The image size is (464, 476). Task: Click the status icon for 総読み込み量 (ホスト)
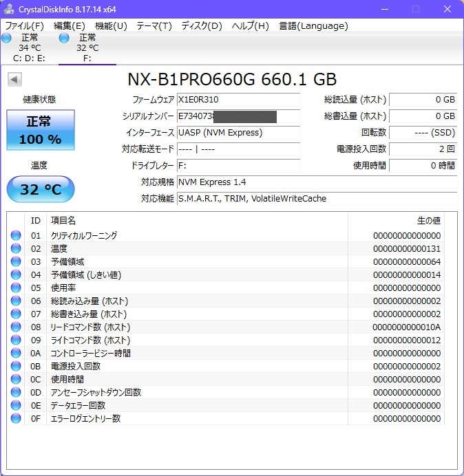pos(16,301)
